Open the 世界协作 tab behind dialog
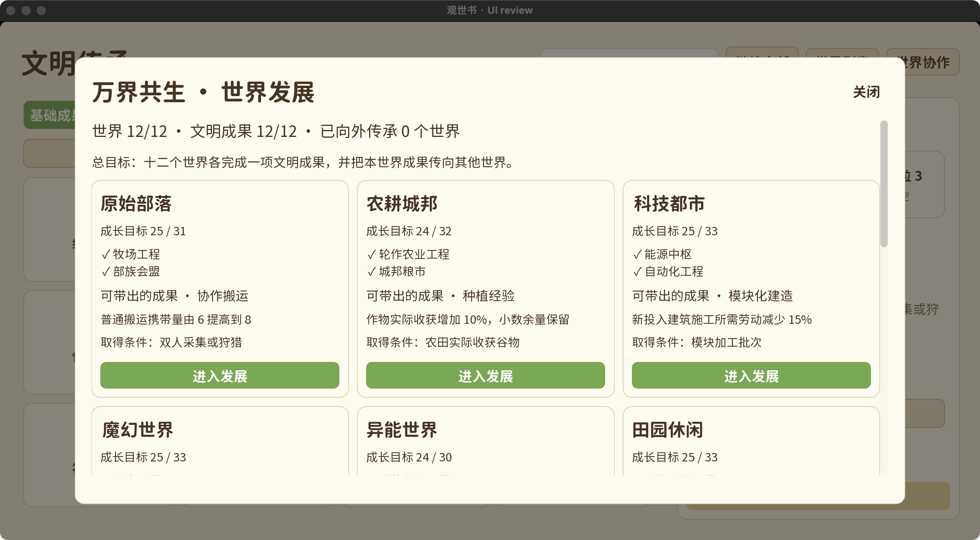This screenshot has width=980, height=540. [930, 62]
